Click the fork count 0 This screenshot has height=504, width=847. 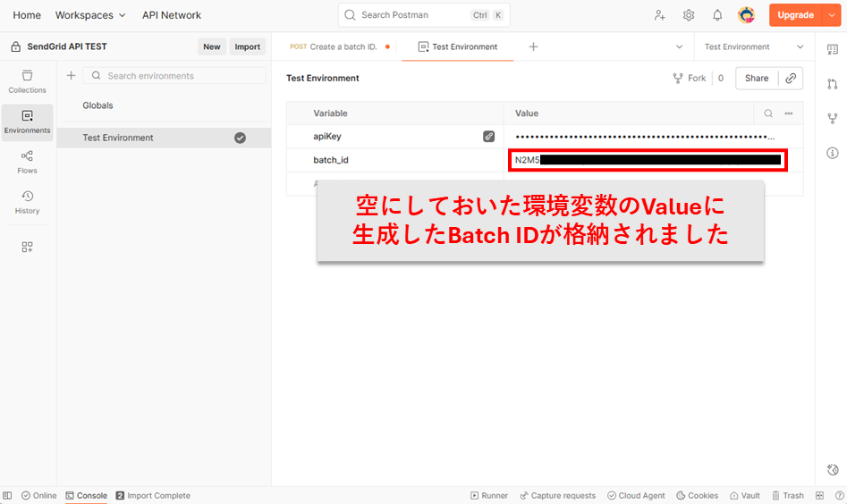click(x=721, y=79)
